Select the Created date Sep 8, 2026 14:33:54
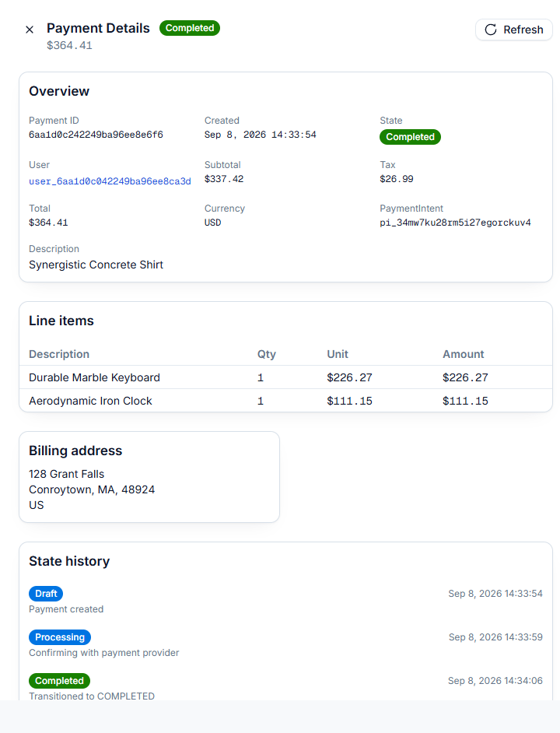Image resolution: width=560 pixels, height=733 pixels. coord(261,135)
